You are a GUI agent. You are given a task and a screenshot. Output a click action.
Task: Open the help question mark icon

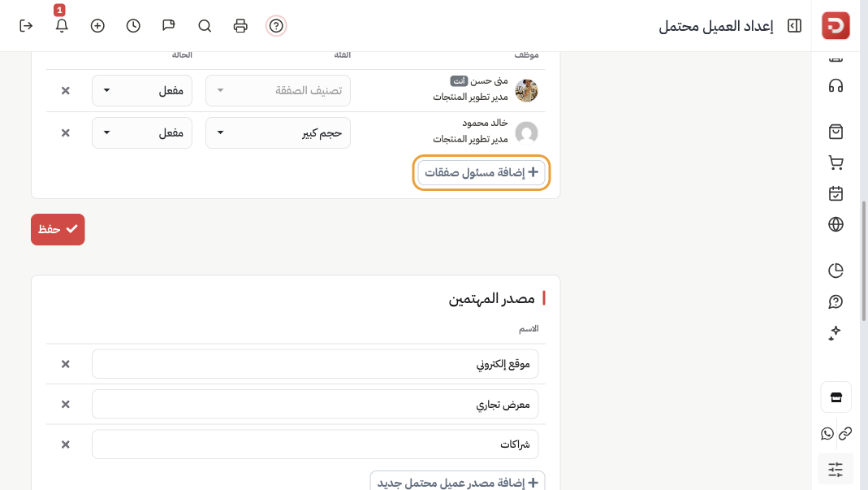276,25
